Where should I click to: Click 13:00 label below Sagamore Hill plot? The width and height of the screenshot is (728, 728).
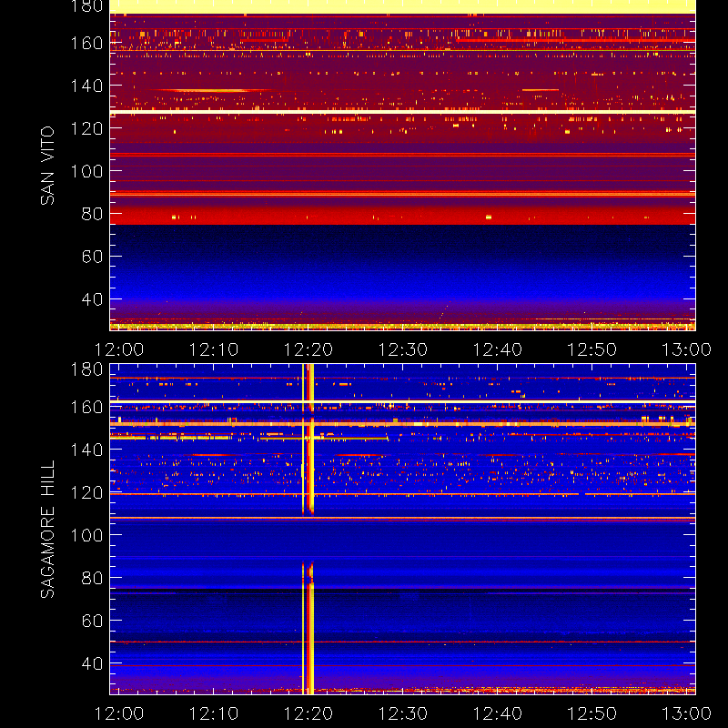coord(686,713)
